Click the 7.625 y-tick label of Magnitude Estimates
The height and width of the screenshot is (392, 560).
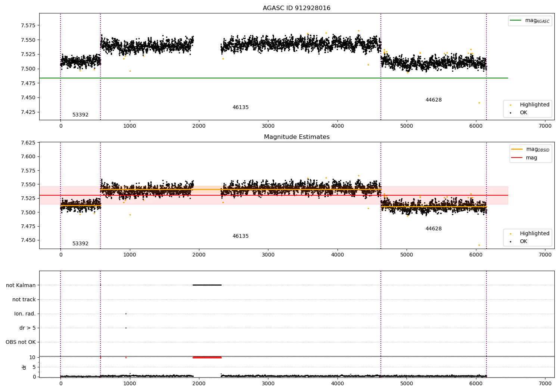click(x=28, y=143)
